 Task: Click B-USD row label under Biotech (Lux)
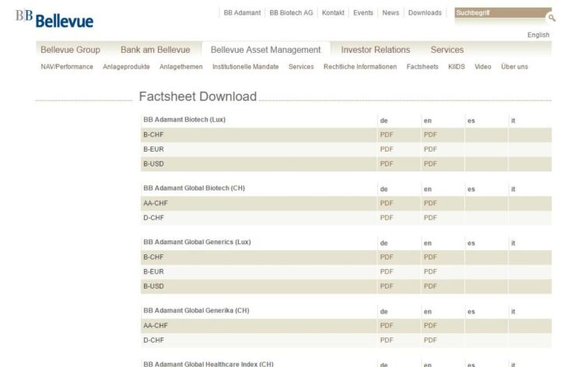pos(153,164)
